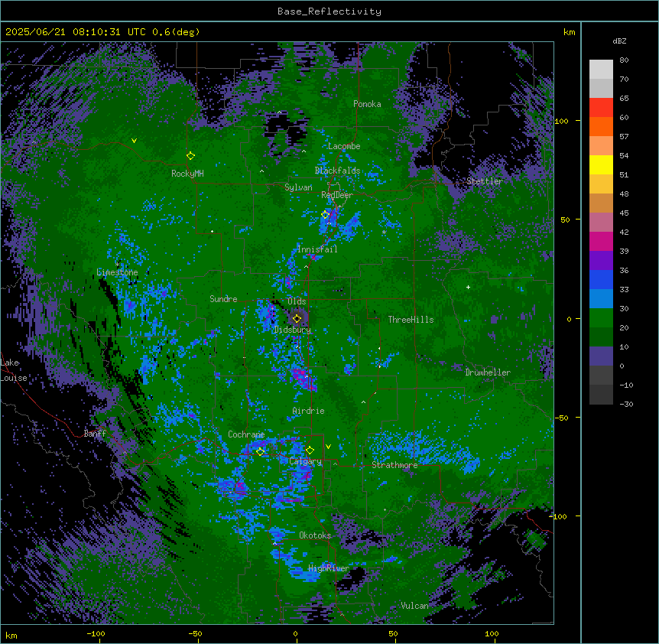Click the Strathmore label

[x=394, y=465]
